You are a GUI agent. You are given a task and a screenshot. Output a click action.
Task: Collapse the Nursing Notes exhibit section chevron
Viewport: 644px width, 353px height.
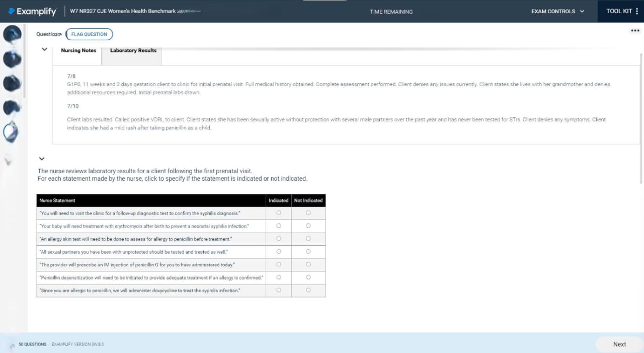click(x=44, y=49)
